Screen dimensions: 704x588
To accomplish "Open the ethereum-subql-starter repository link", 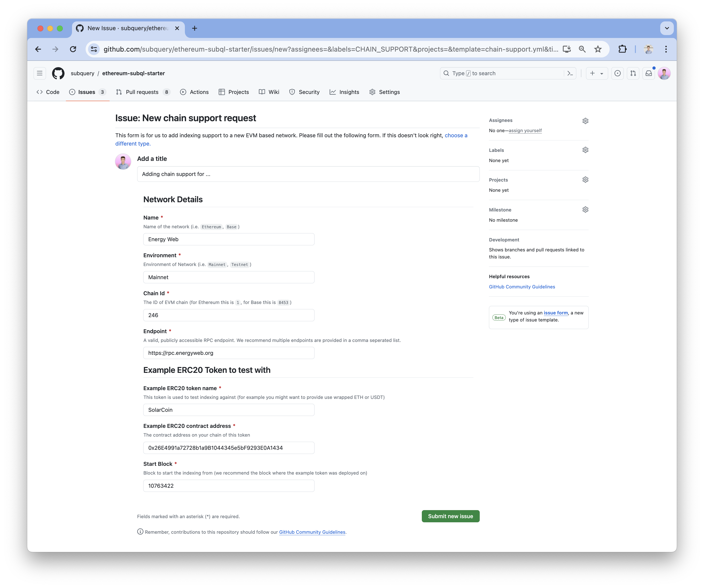I will (133, 73).
